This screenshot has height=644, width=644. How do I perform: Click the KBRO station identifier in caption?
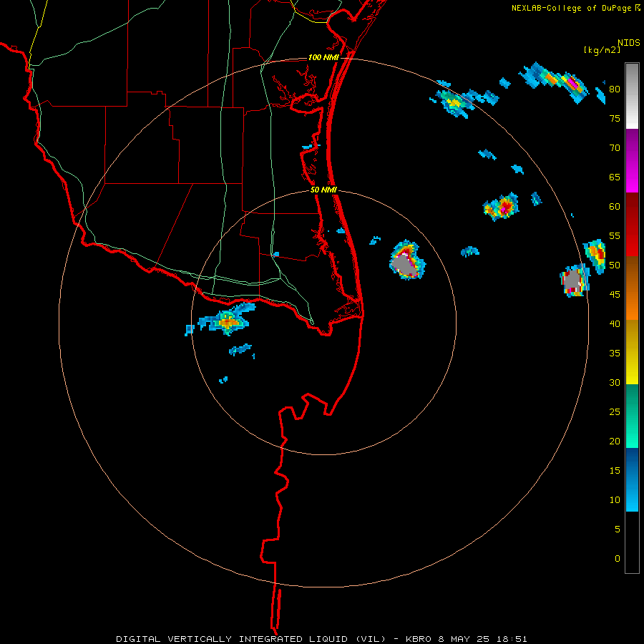(421, 639)
